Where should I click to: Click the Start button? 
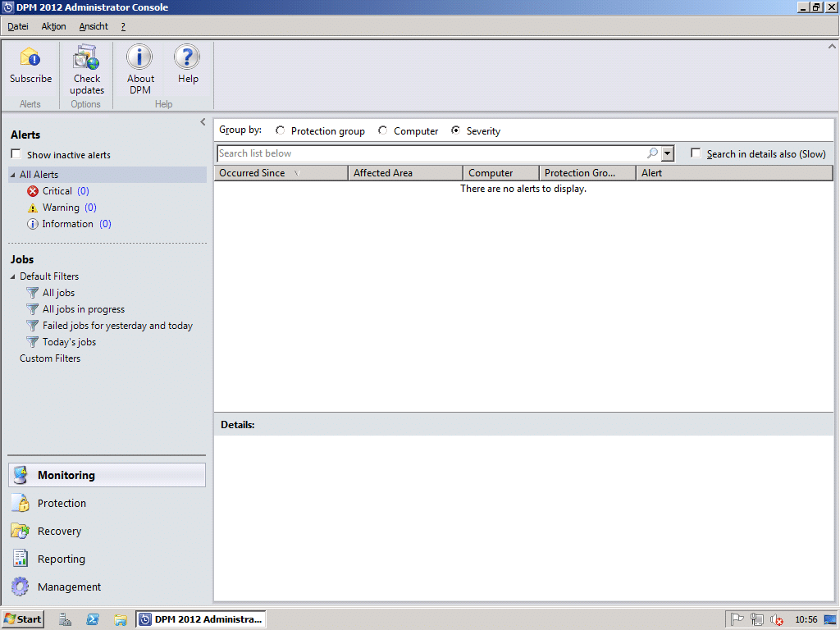22,619
